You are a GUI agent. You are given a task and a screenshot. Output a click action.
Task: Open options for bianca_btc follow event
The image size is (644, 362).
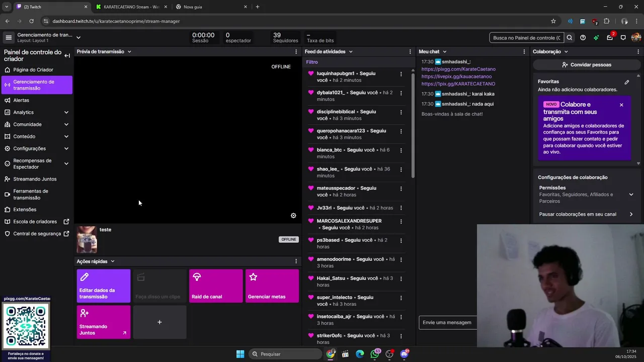click(x=401, y=150)
